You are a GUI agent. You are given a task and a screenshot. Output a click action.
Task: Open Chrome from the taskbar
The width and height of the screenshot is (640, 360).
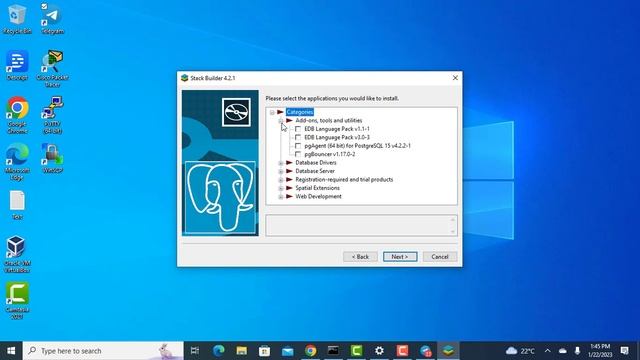[x=311, y=351]
